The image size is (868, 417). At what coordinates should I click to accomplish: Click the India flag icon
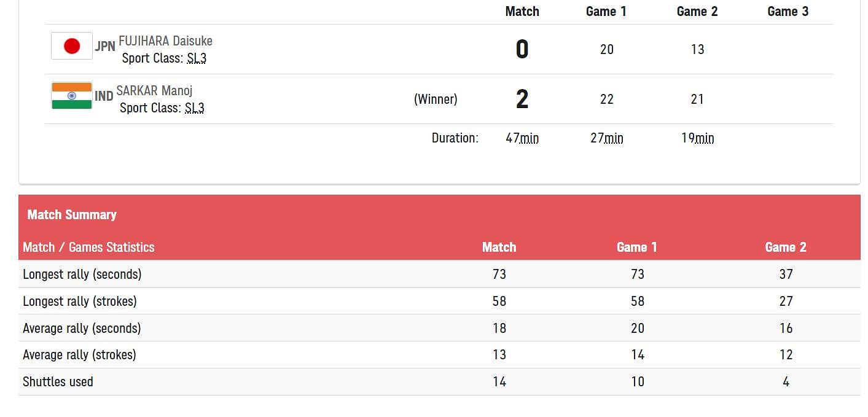coord(72,96)
